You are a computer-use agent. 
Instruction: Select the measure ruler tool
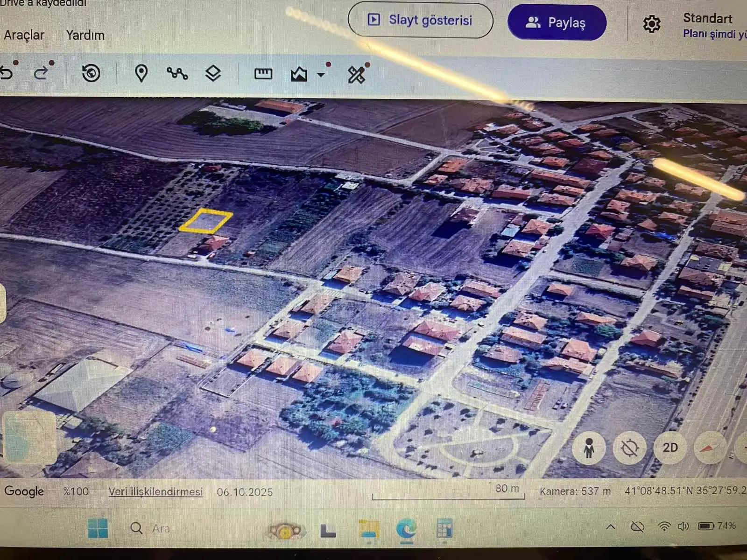pos(263,74)
